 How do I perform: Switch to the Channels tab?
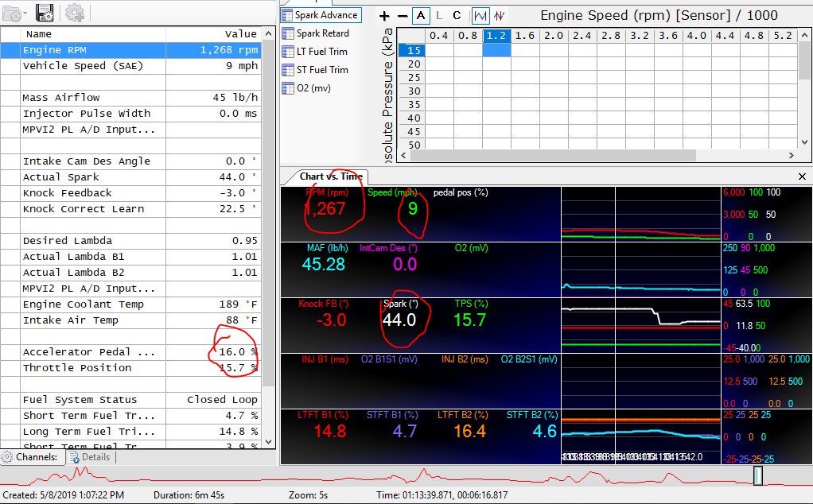(30, 457)
